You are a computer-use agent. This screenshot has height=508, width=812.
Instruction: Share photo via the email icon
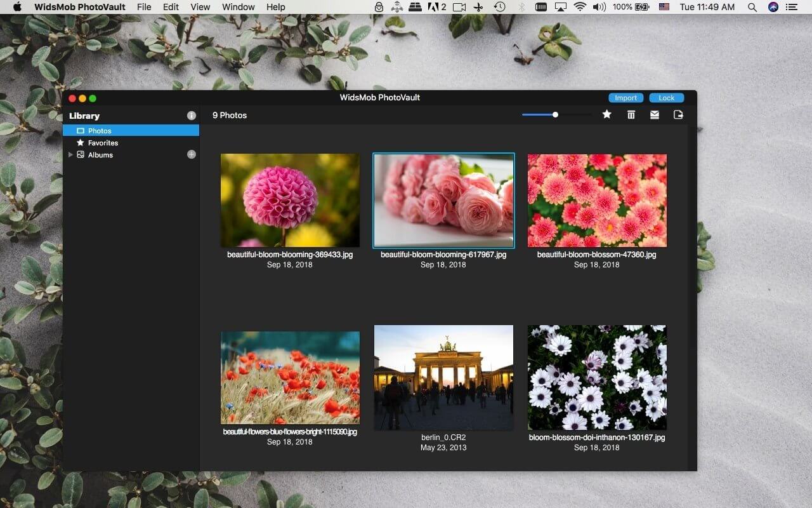coord(655,114)
